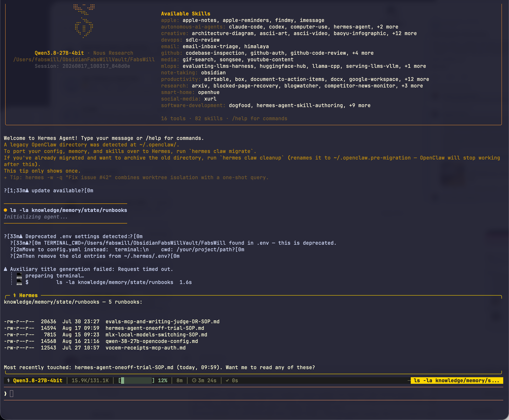Click the vault path '/Users/fabswill/ObsidianFabsWillVault/FabsWill' in the banner

tap(84, 59)
